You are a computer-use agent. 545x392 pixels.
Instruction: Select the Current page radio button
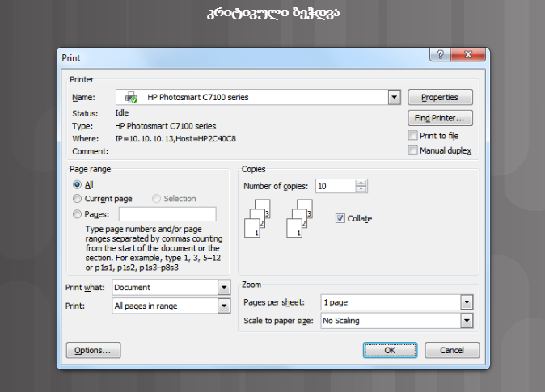tap(78, 199)
